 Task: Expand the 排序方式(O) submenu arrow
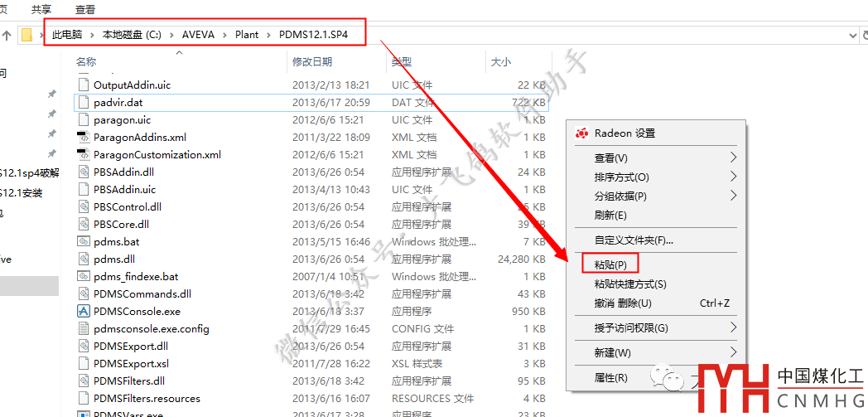[x=733, y=177]
